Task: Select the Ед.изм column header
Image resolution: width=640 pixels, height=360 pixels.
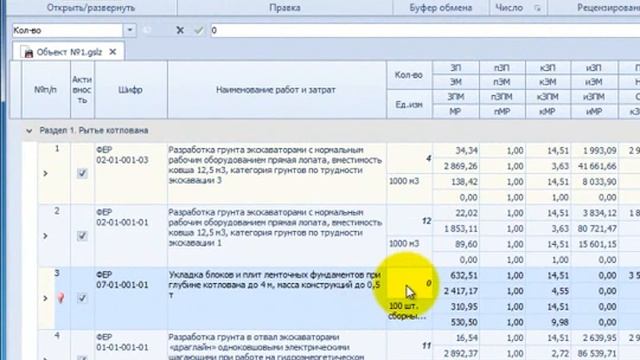Action: pyautogui.click(x=409, y=104)
